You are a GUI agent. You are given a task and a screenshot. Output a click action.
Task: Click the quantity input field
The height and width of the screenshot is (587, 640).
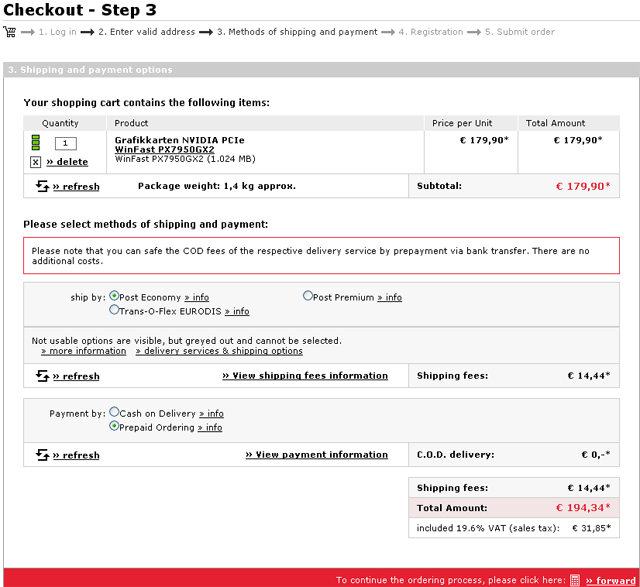[65, 143]
